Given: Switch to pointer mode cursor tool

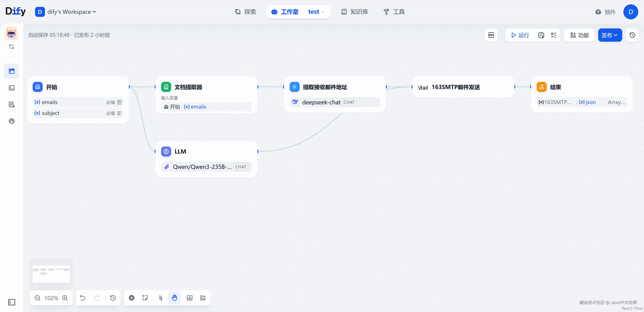Looking at the screenshot, I should coord(161,298).
